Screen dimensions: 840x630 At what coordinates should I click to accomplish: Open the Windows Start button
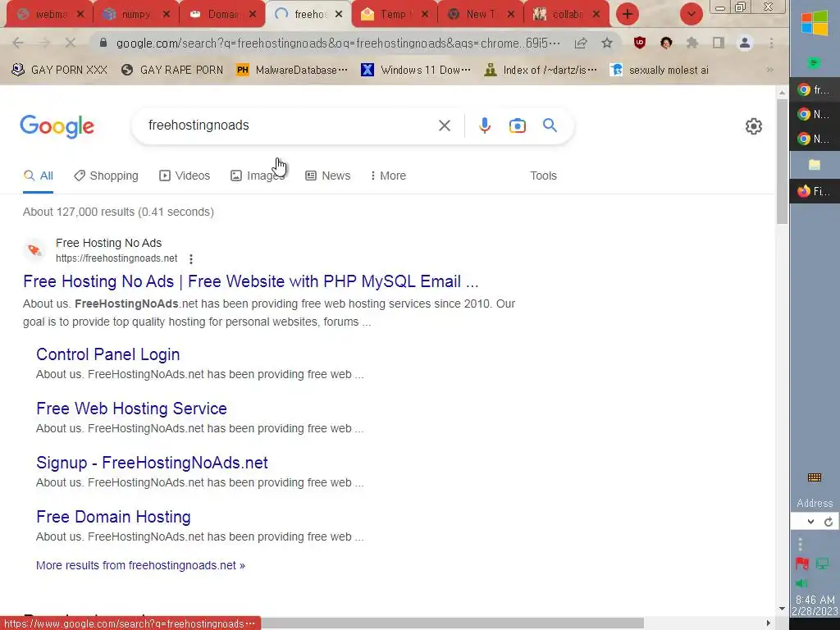click(815, 24)
